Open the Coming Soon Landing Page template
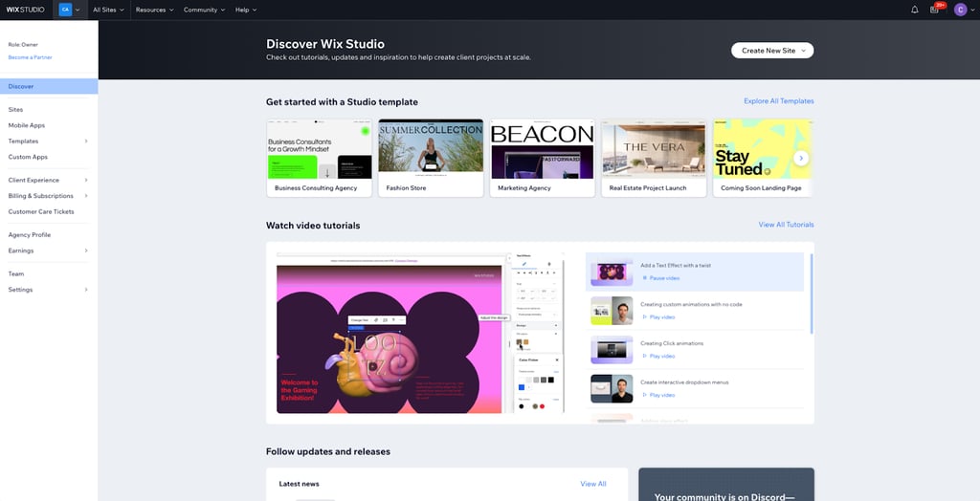The width and height of the screenshot is (980, 501). point(763,158)
